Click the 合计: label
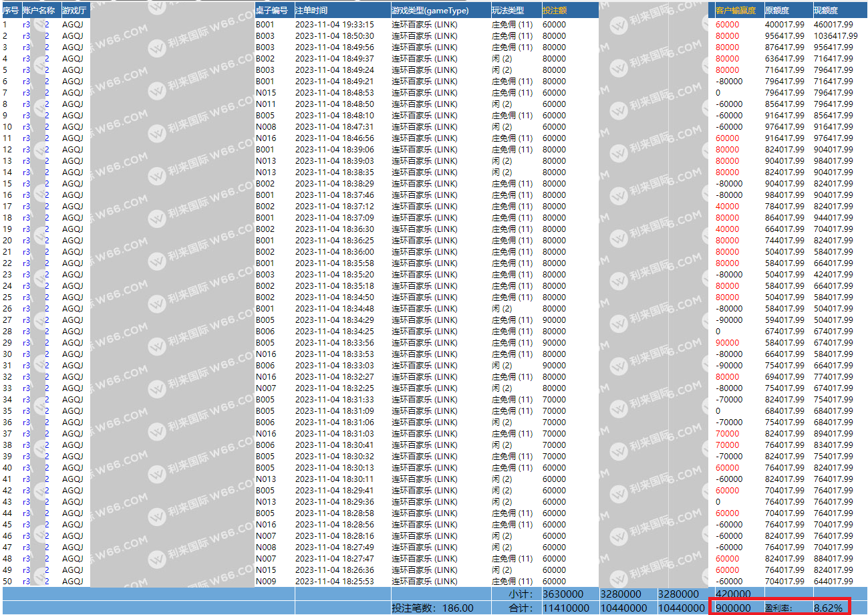 click(521, 608)
